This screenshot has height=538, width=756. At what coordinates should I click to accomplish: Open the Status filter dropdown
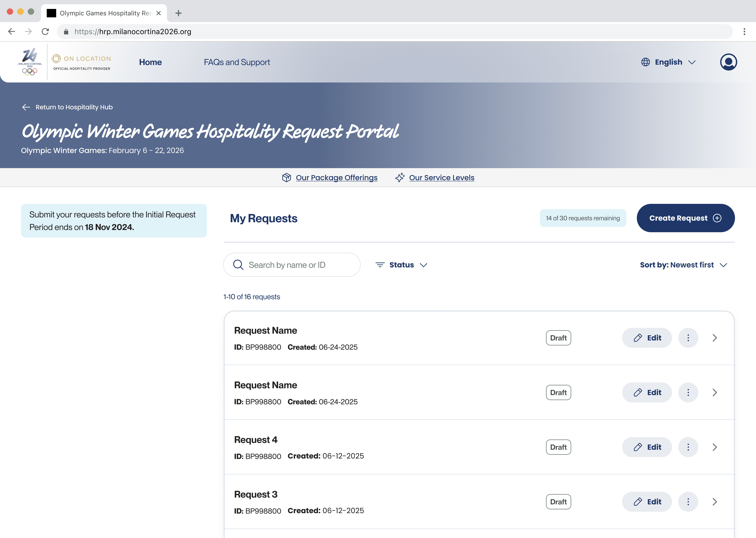401,265
